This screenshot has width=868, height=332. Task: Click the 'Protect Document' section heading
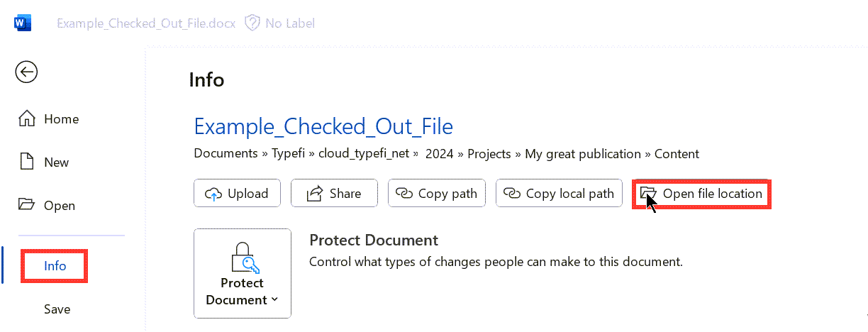(374, 240)
